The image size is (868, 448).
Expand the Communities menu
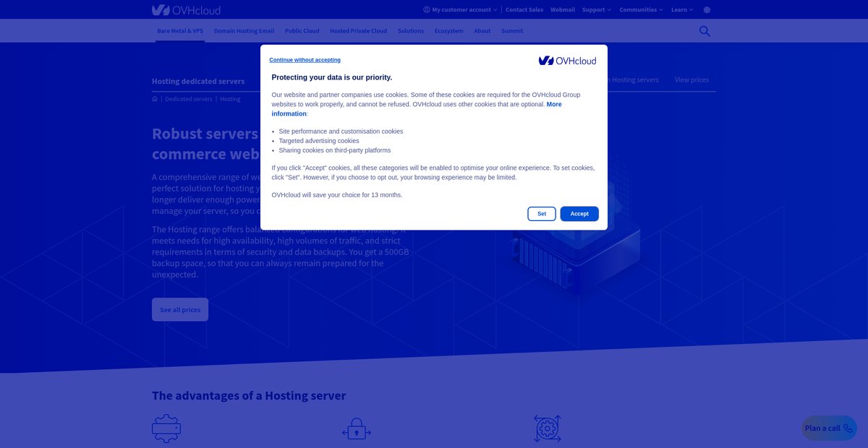641,10
